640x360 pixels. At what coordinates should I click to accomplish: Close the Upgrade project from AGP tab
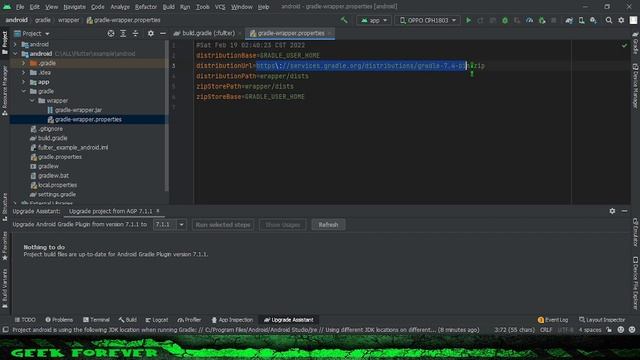tap(158, 211)
